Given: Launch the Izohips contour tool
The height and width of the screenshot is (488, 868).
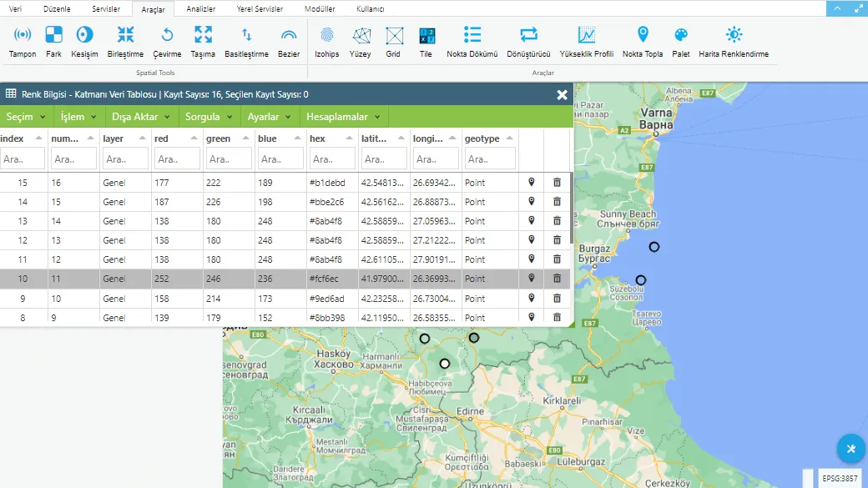Looking at the screenshot, I should click(x=326, y=42).
